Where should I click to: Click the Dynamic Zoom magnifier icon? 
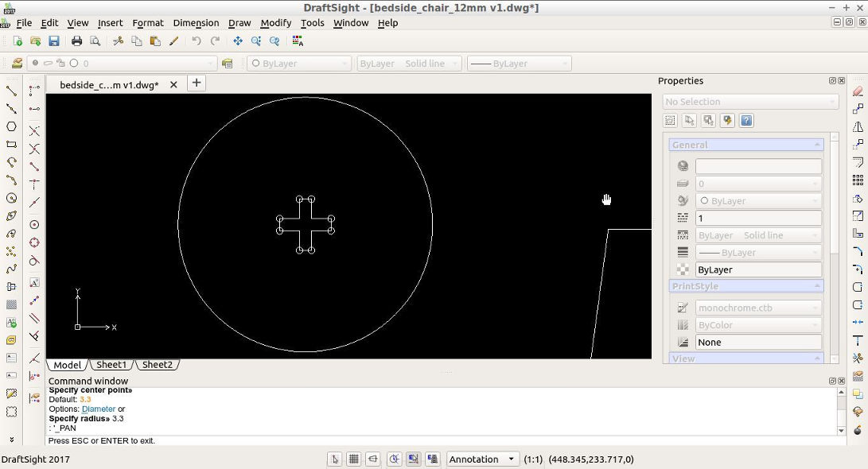255,41
